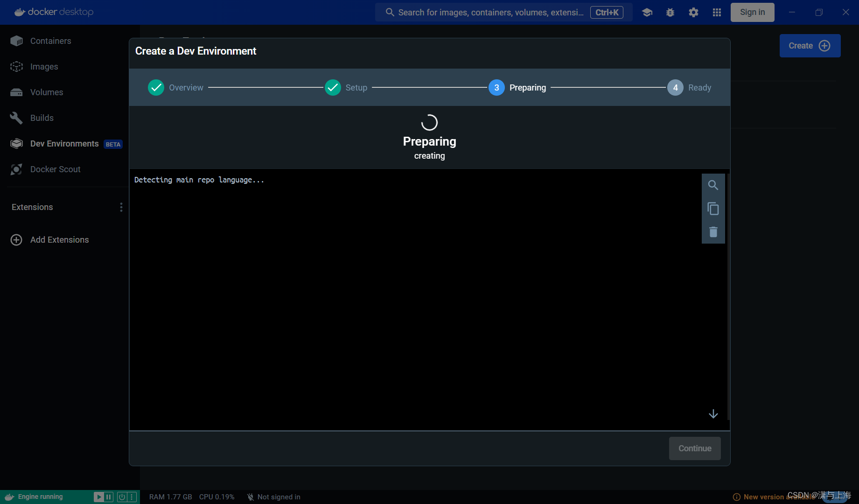Screen dimensions: 859x504
Task: Open Docker Scout
Action: pos(55,169)
